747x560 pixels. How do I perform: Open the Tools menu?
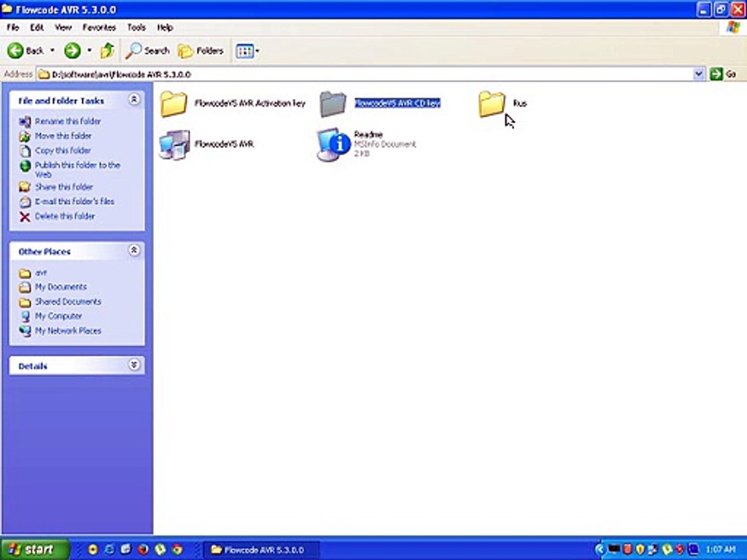click(x=136, y=27)
